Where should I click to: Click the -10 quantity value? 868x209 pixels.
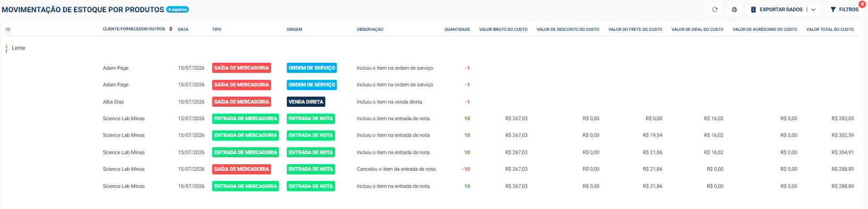(x=466, y=169)
